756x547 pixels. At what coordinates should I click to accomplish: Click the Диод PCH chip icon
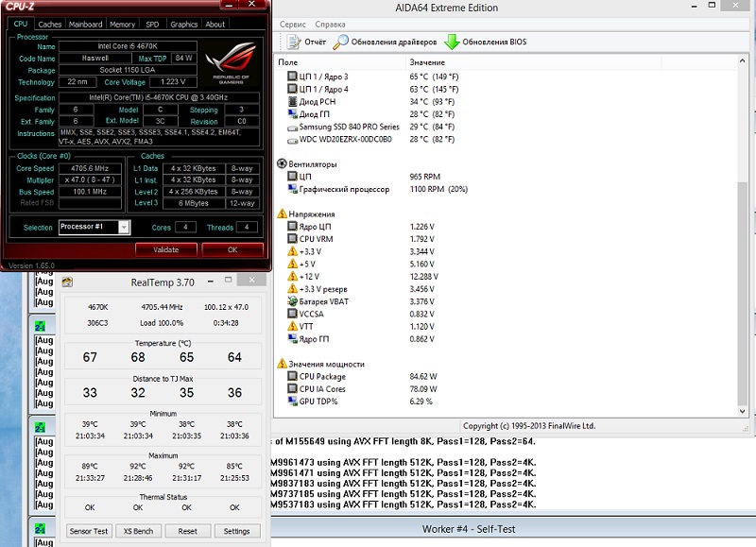point(292,101)
